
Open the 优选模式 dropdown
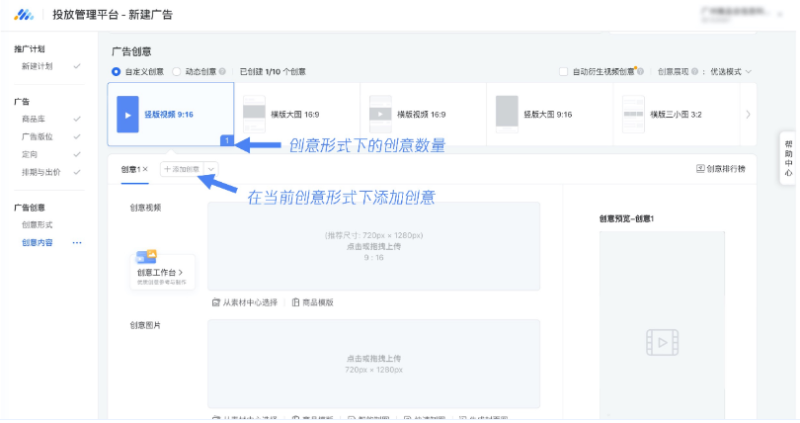pyautogui.click(x=731, y=72)
